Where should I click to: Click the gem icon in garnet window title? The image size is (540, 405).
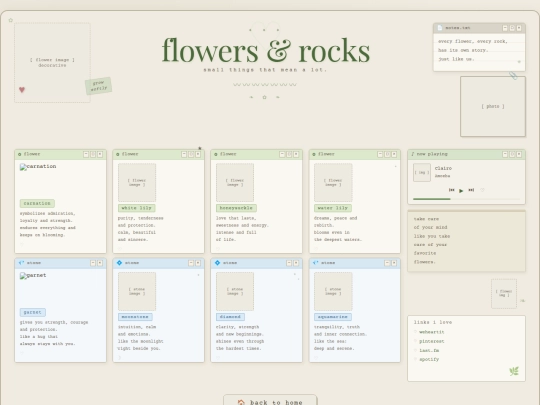point(21,263)
